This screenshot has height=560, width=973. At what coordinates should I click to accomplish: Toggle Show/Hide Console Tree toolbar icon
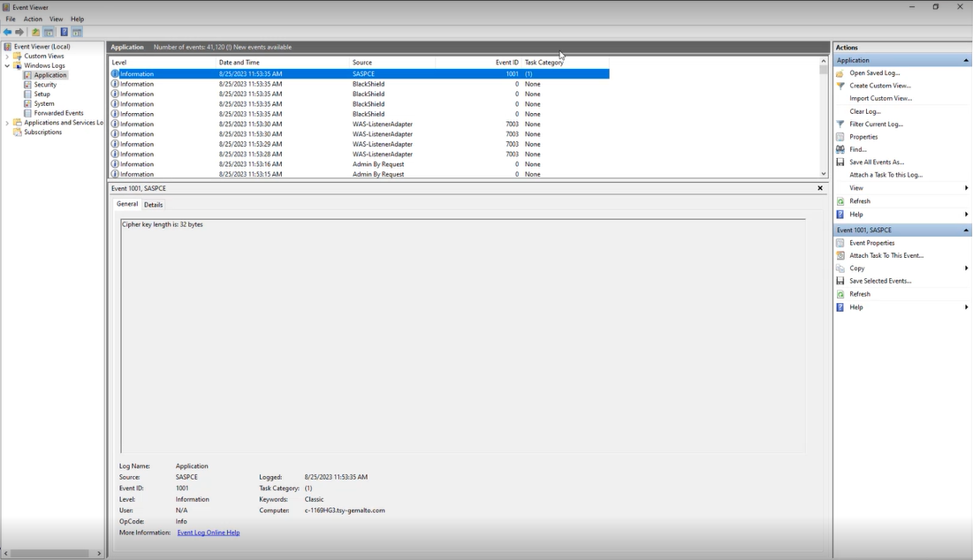(x=49, y=33)
